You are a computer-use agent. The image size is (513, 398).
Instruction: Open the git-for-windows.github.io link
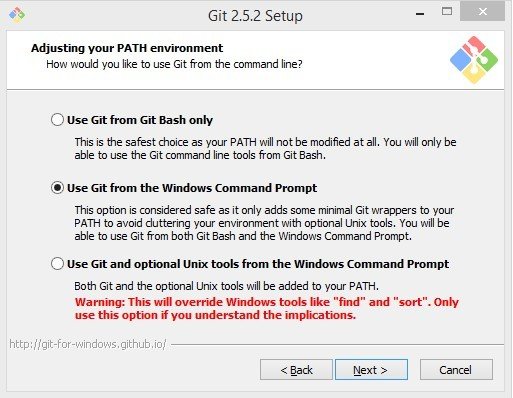pos(88,344)
